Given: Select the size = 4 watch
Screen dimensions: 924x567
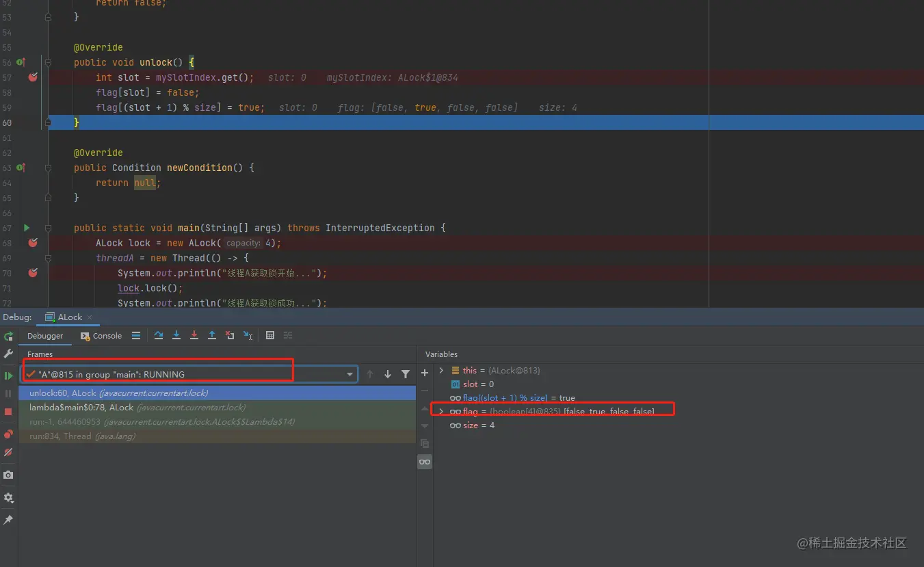Looking at the screenshot, I should click(x=472, y=425).
